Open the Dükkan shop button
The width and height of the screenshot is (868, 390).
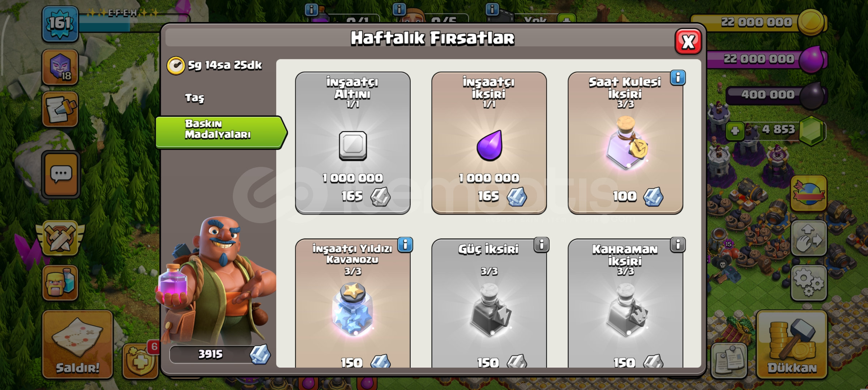(792, 344)
